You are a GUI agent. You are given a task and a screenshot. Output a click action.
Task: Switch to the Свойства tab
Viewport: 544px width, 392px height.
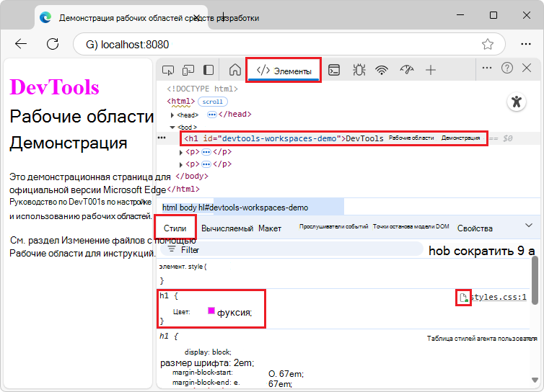click(x=475, y=228)
